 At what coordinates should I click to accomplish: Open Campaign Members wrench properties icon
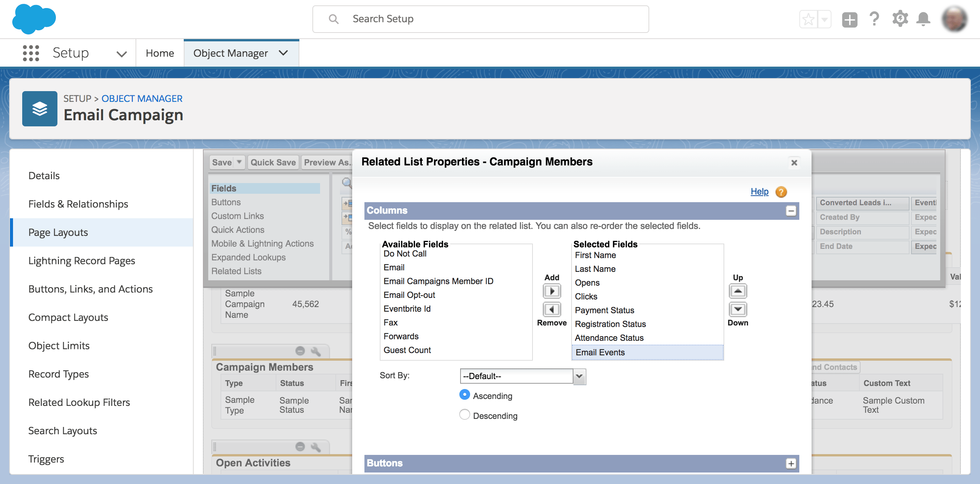pyautogui.click(x=316, y=351)
